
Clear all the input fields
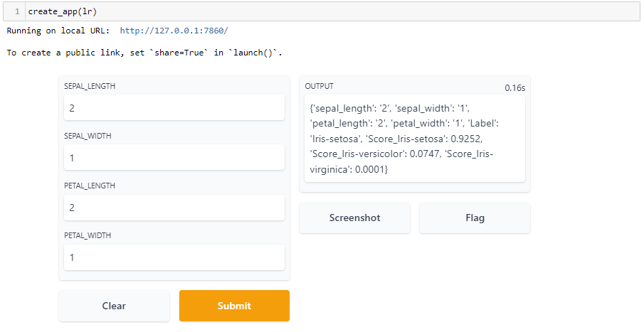(x=114, y=306)
